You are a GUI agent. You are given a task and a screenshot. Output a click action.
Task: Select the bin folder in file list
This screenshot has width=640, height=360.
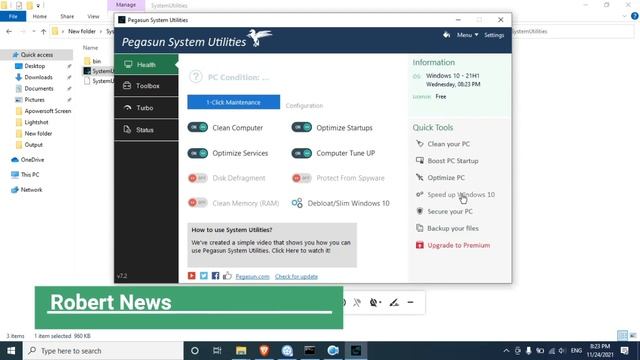(97, 61)
